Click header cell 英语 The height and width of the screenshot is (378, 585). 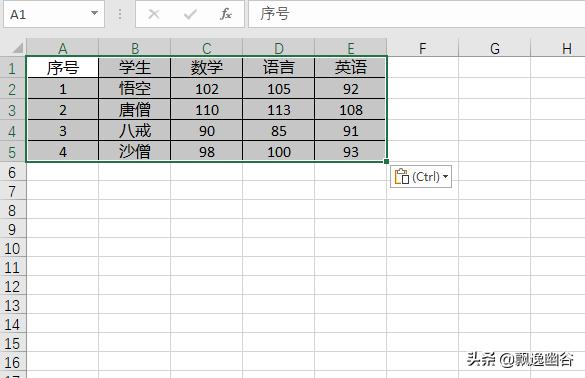click(351, 68)
